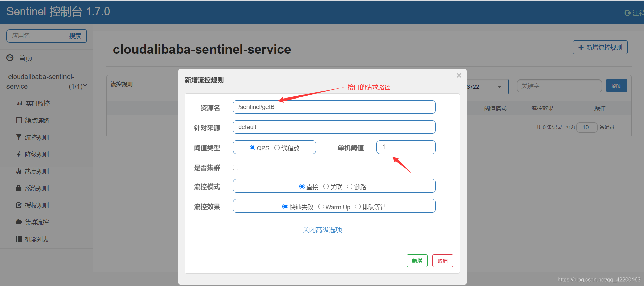Click the list icon beside 簇点链路
Image resolution: width=644 pixels, height=286 pixels.
(19, 120)
